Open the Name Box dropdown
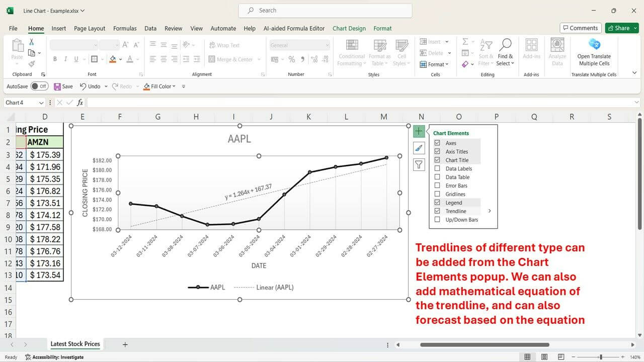644x362 pixels. coord(41,103)
